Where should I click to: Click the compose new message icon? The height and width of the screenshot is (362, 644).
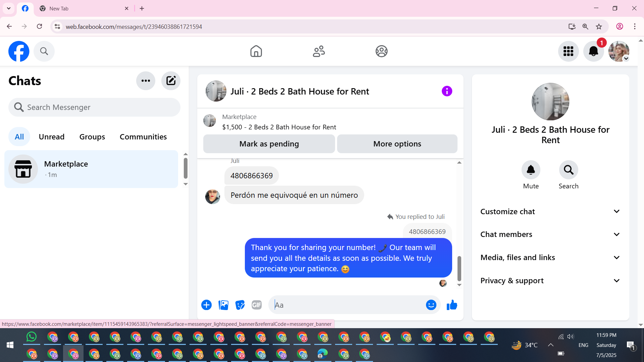(x=171, y=81)
